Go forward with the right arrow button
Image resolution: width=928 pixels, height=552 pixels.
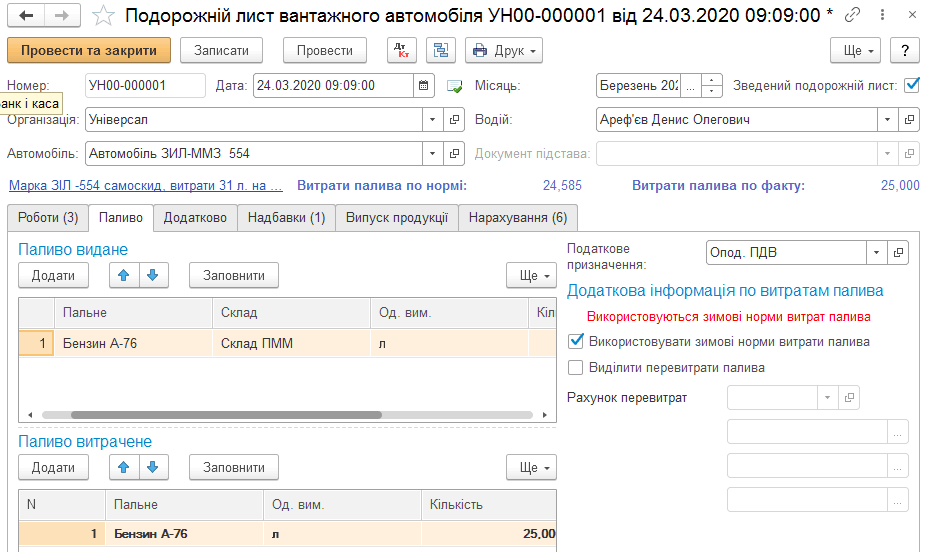coord(62,16)
